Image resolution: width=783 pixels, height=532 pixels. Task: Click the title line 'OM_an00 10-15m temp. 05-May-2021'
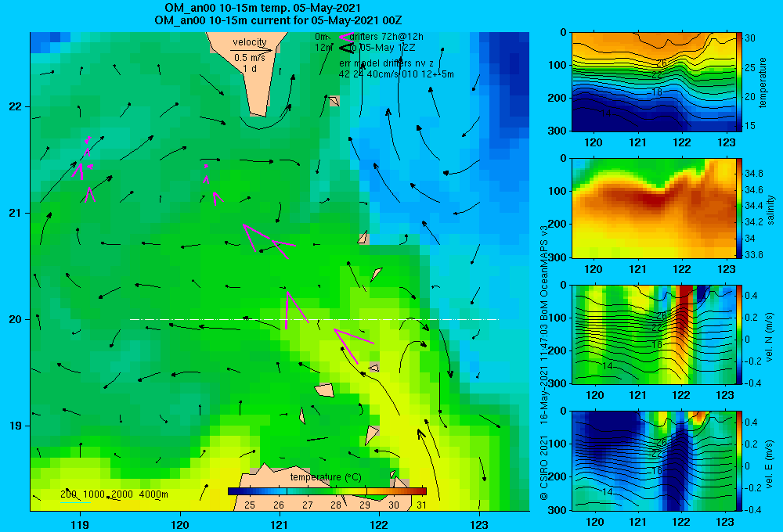pyautogui.click(x=262, y=8)
